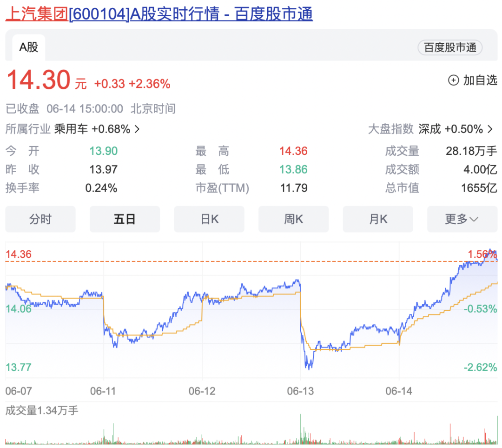Click the 14.06 price axis label
The image size is (502, 448).
19,309
